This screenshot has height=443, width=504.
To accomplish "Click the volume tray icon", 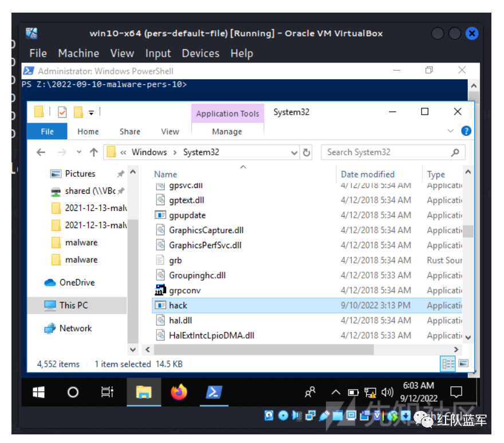I will (x=387, y=392).
